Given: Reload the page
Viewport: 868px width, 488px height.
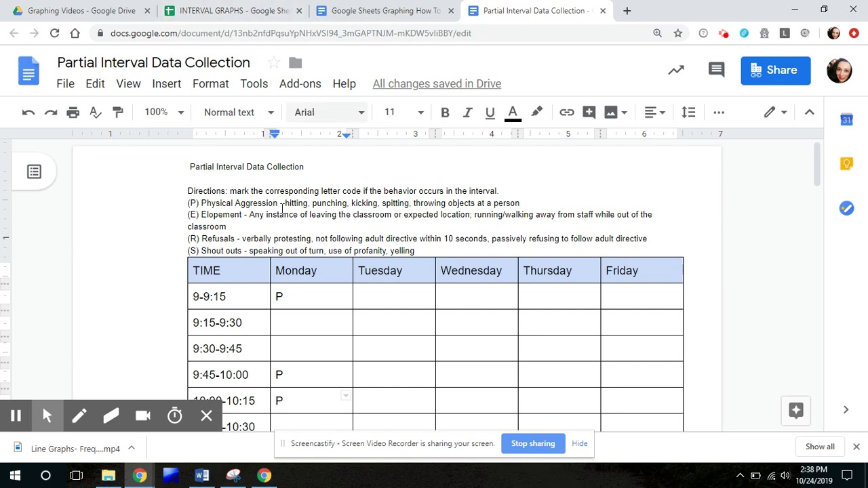Looking at the screenshot, I should click(54, 33).
